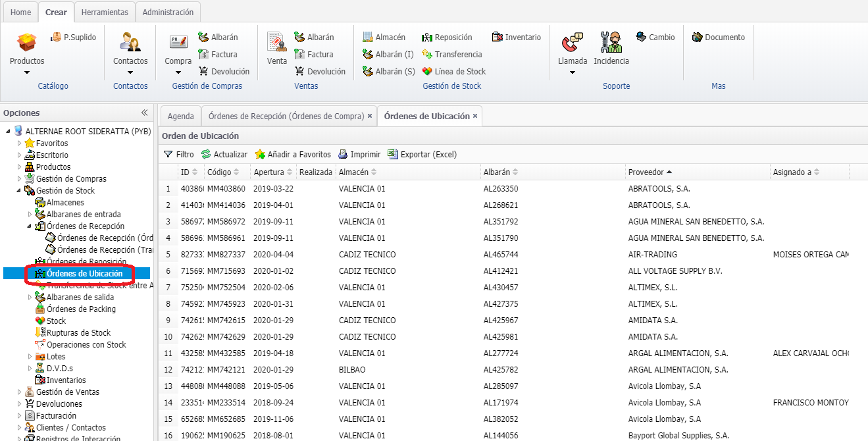Expand the Albaranes de entrada node
Viewport: 868px width, 441px height.
click(30, 215)
